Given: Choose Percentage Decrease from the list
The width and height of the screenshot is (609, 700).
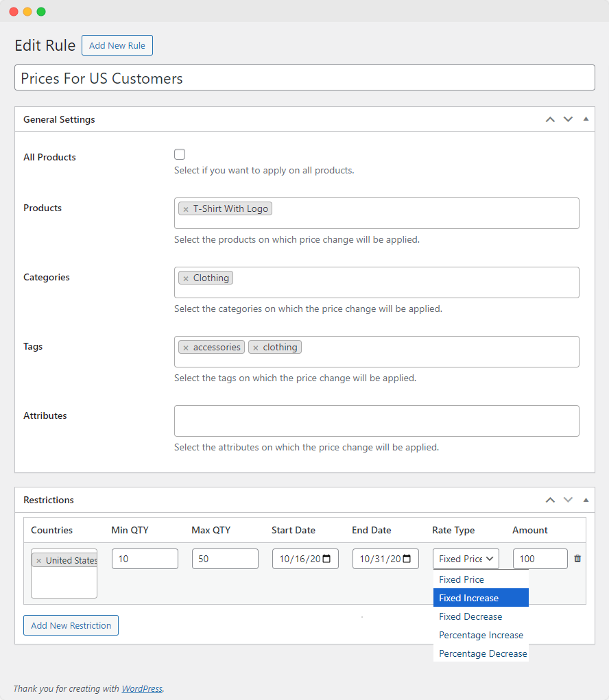Looking at the screenshot, I should [x=482, y=653].
